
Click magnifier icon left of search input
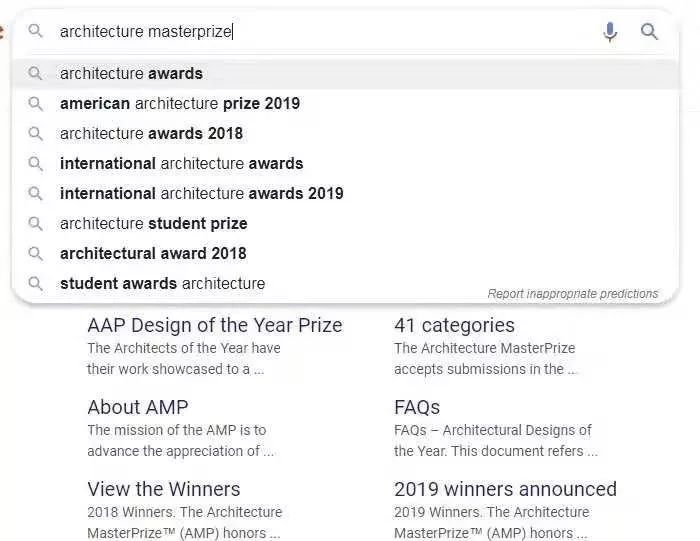(x=35, y=31)
